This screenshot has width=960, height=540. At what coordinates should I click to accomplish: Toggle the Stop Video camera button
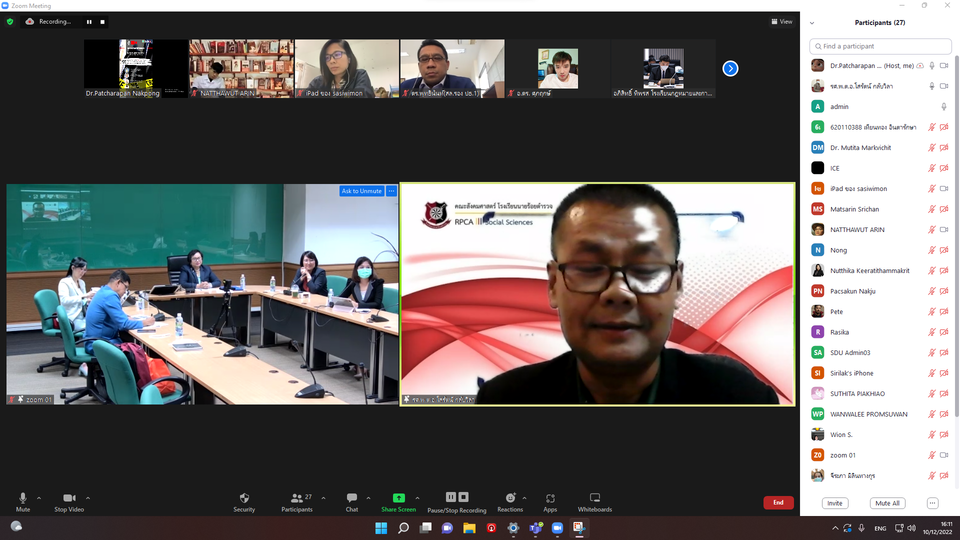(69, 498)
